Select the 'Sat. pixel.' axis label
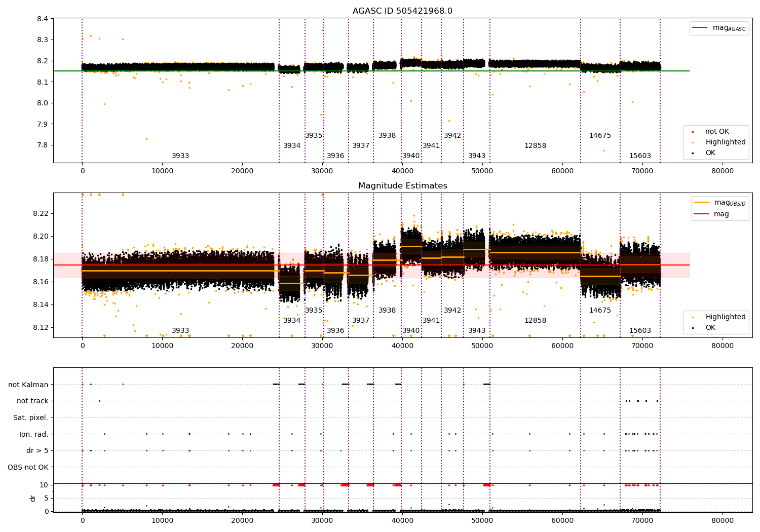The image size is (760, 532). tap(30, 417)
